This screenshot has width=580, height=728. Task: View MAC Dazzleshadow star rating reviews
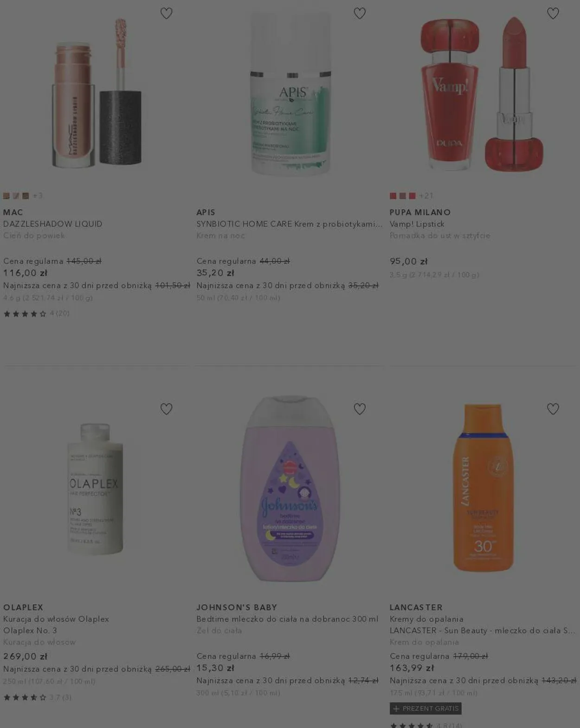[36, 314]
